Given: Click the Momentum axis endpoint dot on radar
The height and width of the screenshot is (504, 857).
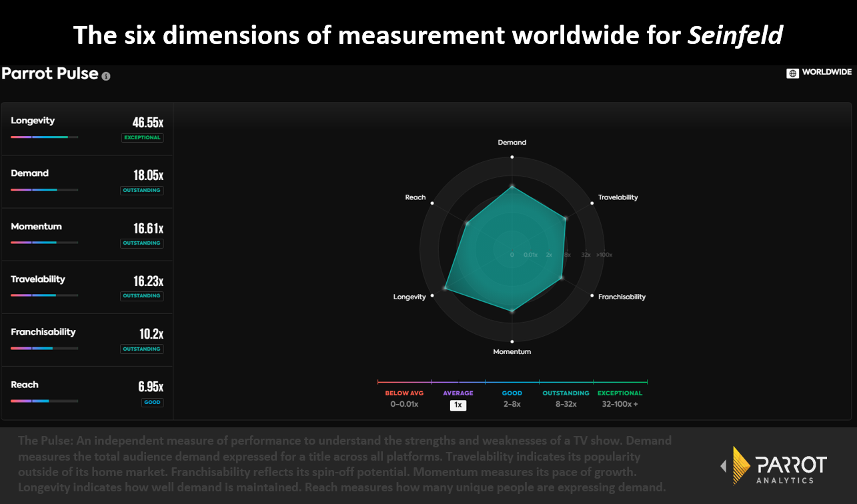Looking at the screenshot, I should (x=512, y=341).
